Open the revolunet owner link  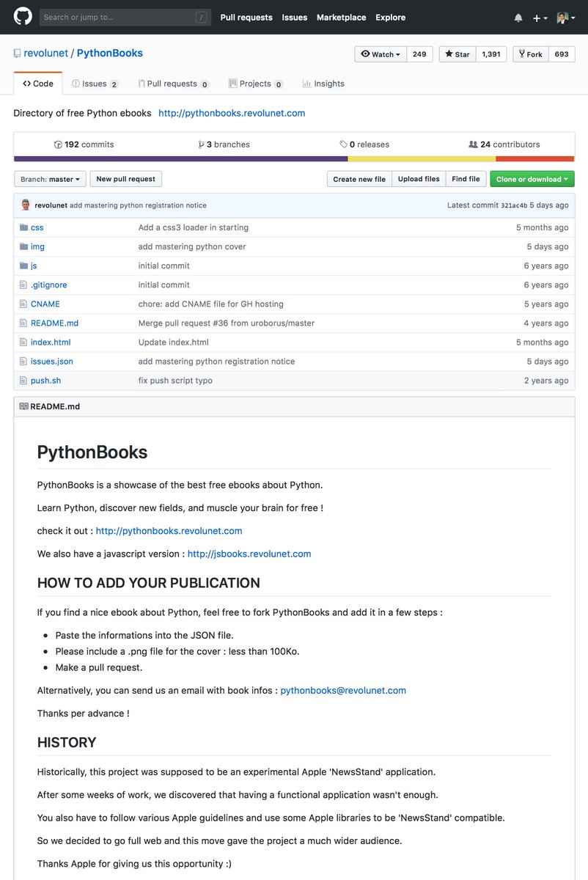45,54
